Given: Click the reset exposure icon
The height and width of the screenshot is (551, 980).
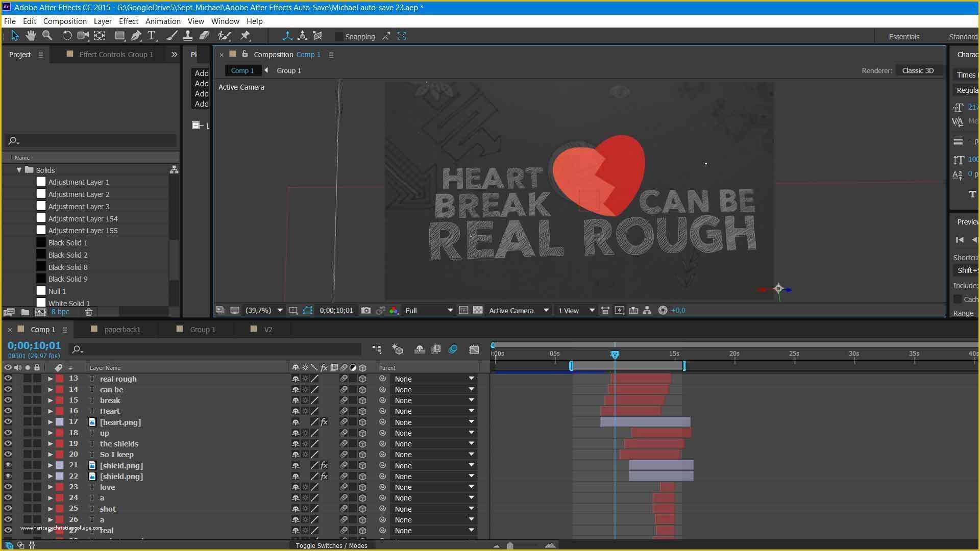Looking at the screenshot, I should 663,310.
